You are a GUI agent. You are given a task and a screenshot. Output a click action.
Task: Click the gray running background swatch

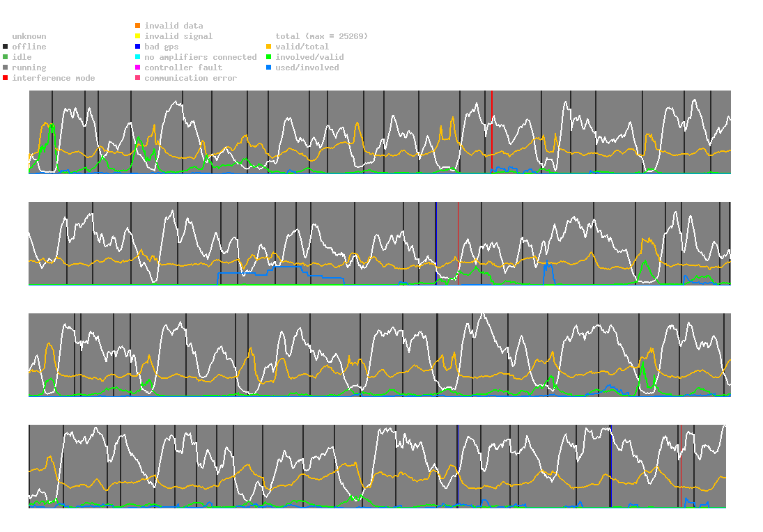pyautogui.click(x=6, y=68)
